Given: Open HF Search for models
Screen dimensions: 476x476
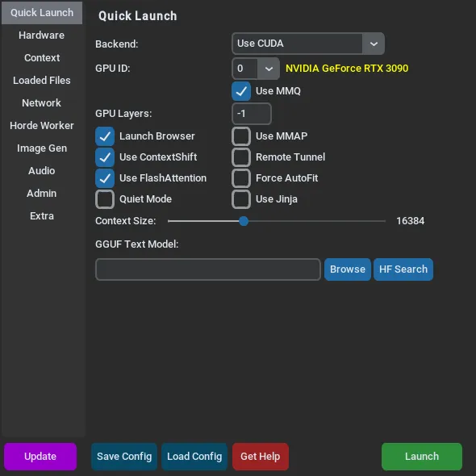Looking at the screenshot, I should (x=403, y=269).
